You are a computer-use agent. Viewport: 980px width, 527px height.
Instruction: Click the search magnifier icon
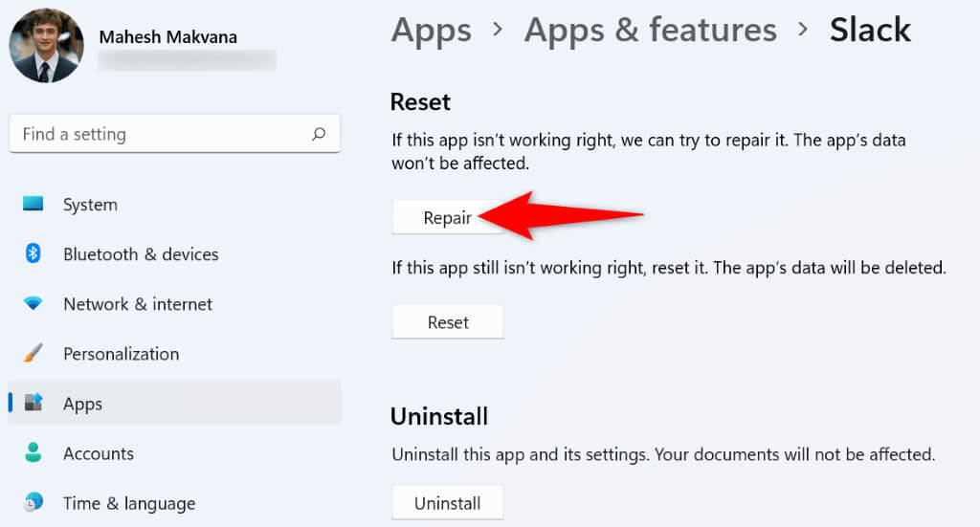coord(319,135)
